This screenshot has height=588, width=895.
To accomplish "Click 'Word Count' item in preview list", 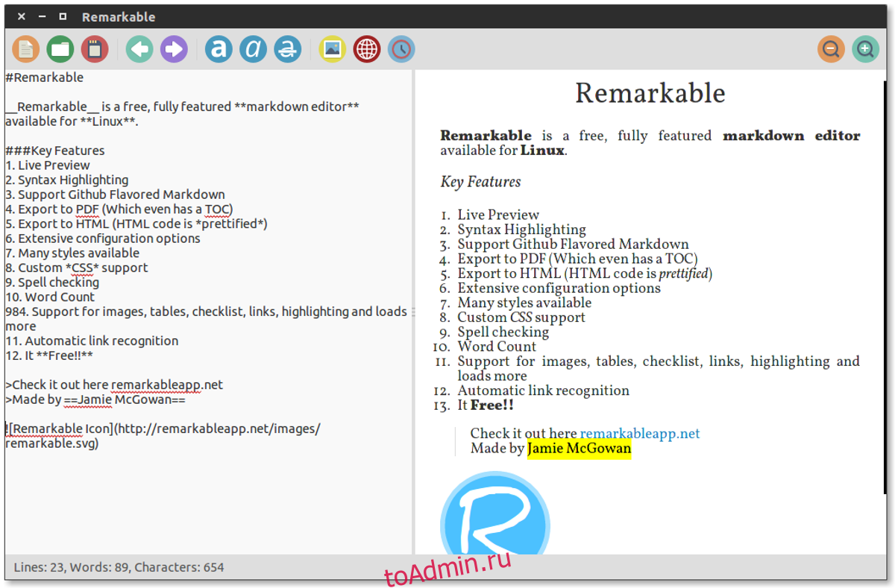I will [497, 347].
